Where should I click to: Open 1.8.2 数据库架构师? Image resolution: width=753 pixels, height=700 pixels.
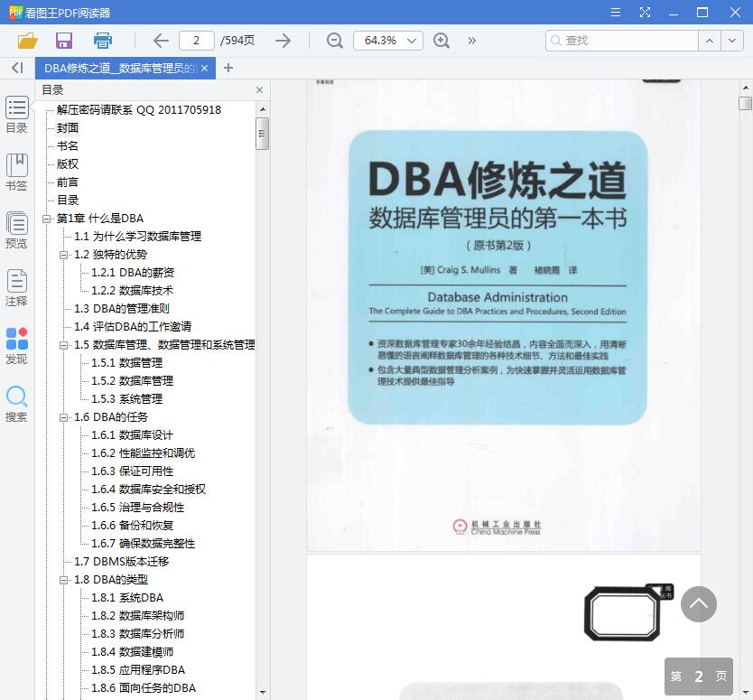pyautogui.click(x=138, y=616)
